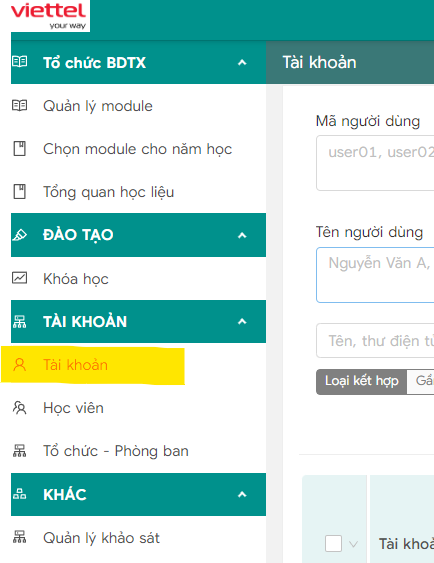The width and height of the screenshot is (434, 563).
Task: Click the Viettel logo
Action: [50, 16]
